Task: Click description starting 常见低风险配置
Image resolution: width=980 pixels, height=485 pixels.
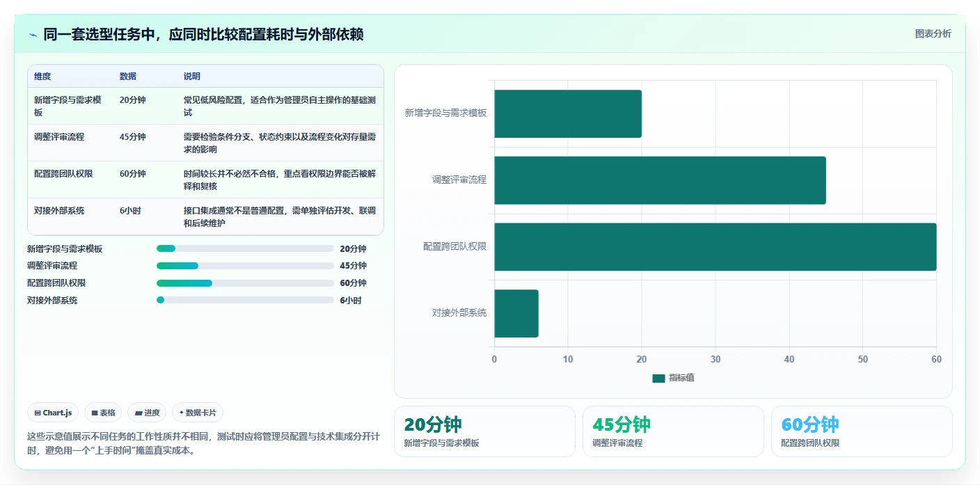Action: click(x=280, y=106)
